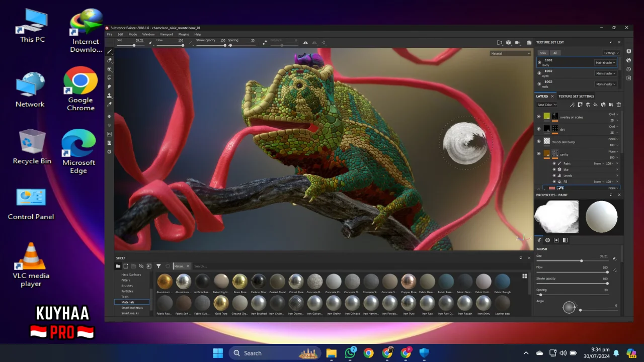Select the Eraser tool

coord(109,60)
